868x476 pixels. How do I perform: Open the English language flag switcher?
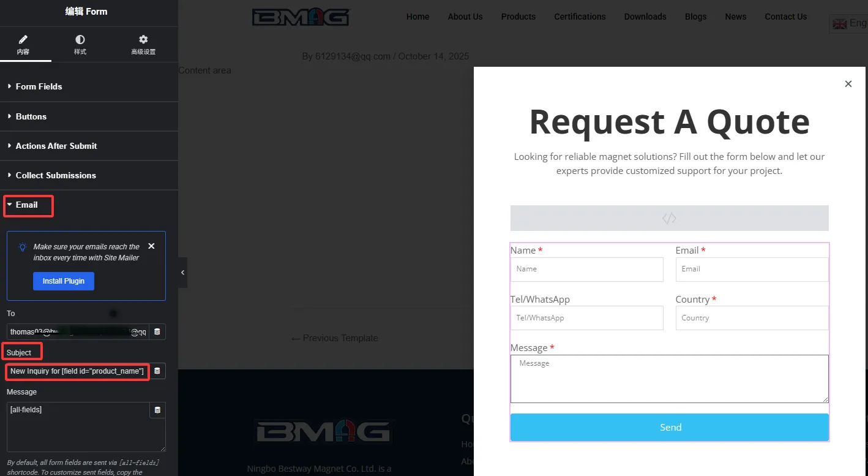(x=848, y=23)
